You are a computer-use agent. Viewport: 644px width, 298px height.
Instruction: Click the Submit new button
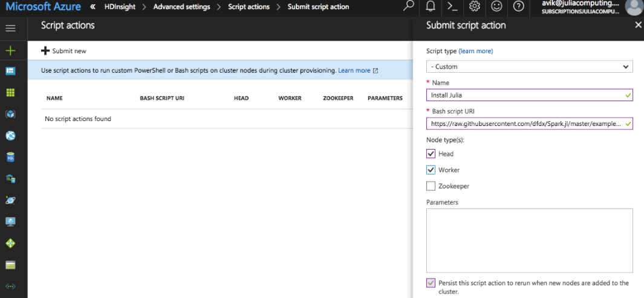pyautogui.click(x=63, y=51)
